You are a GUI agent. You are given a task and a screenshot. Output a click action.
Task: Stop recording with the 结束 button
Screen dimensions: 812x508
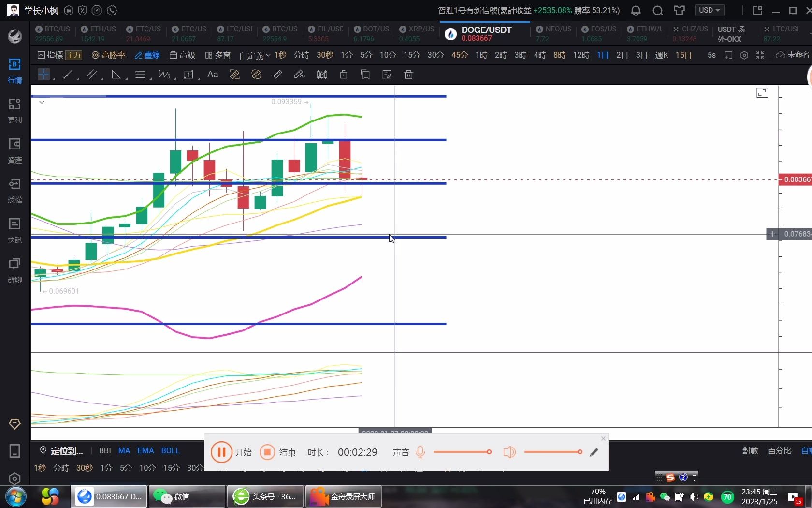pyautogui.click(x=277, y=452)
